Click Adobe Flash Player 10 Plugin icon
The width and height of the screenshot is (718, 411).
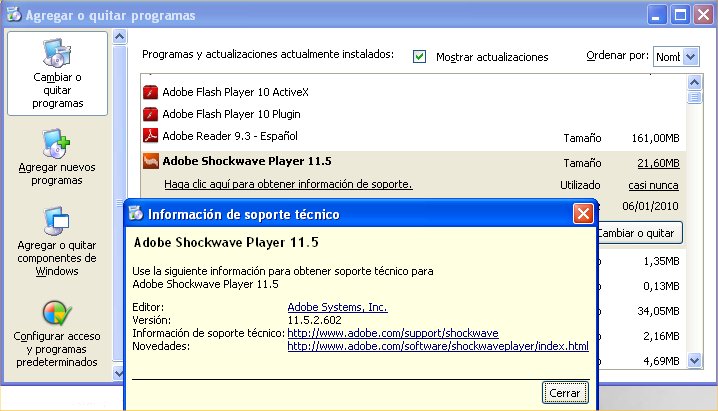click(150, 114)
